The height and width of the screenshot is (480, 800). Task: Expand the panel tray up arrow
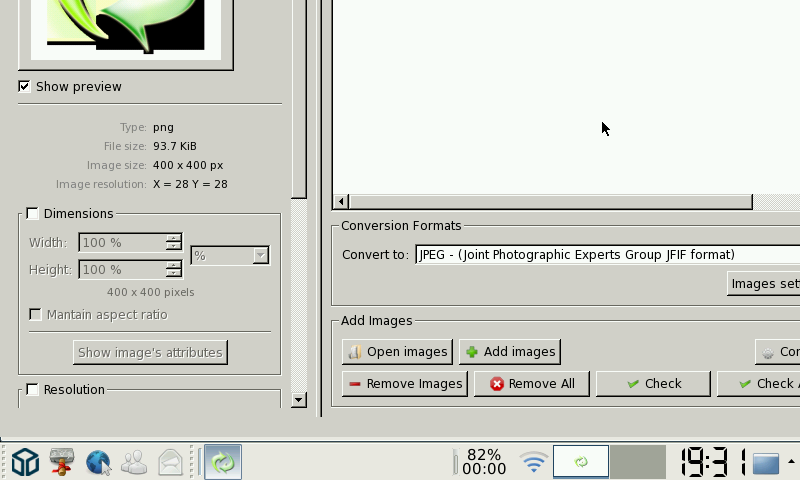[791, 462]
